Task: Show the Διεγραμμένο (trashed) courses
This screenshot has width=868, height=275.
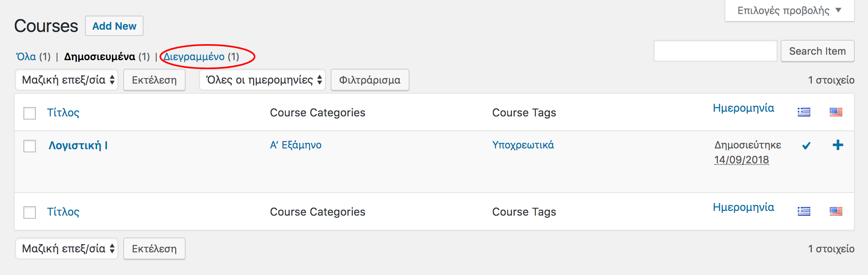Action: pyautogui.click(x=194, y=57)
